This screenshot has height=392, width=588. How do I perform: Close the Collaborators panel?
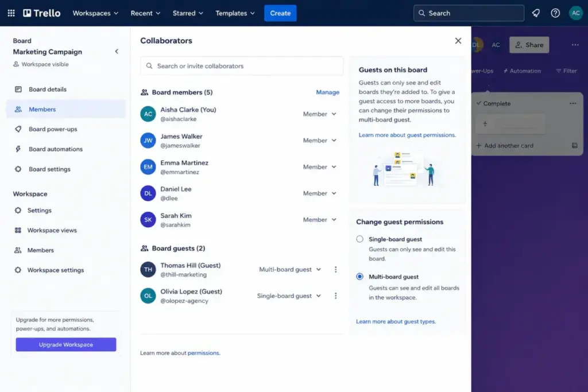coord(458,41)
